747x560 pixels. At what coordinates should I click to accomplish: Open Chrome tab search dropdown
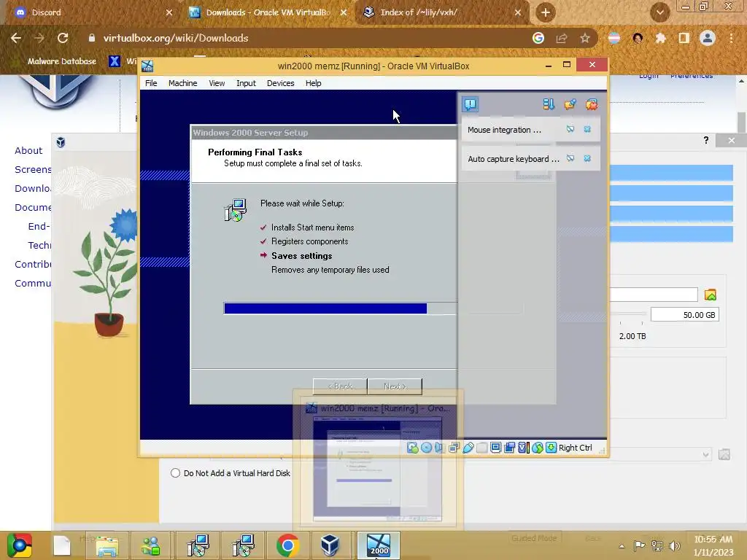coord(659,12)
